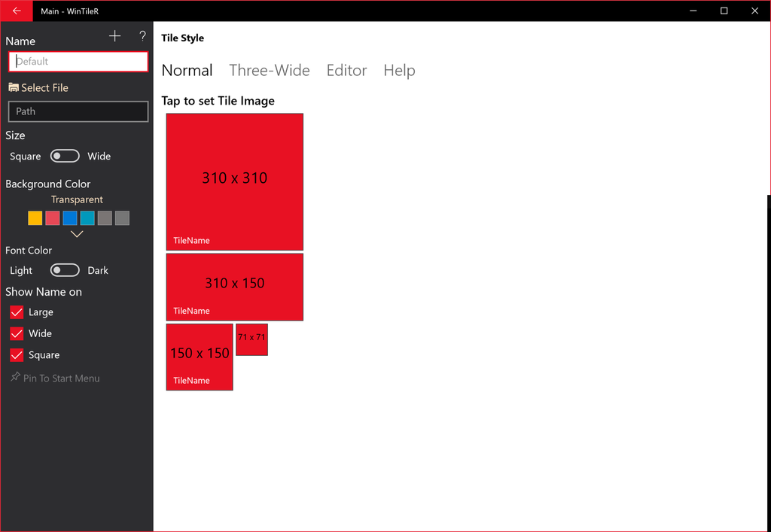
Task: Open the Editor tab
Action: tap(346, 70)
